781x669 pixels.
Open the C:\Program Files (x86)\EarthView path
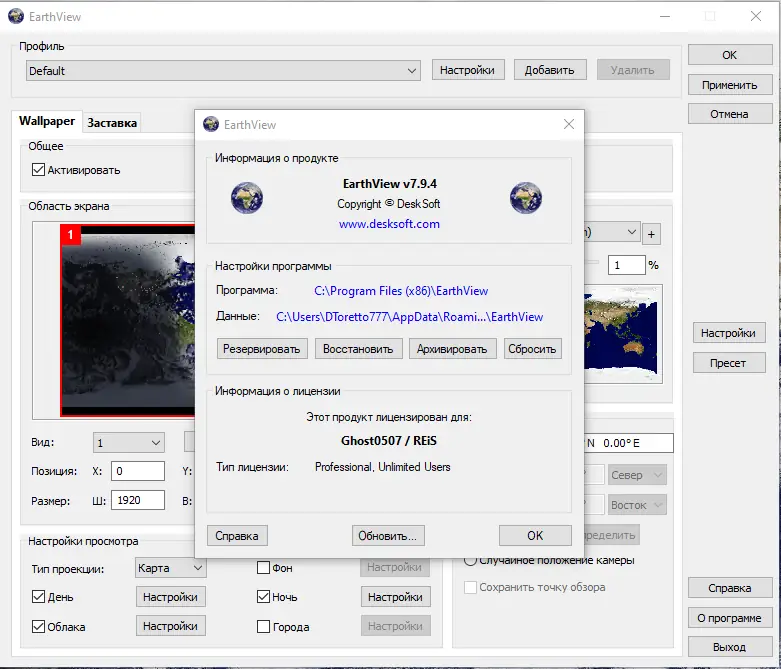[x=401, y=291]
